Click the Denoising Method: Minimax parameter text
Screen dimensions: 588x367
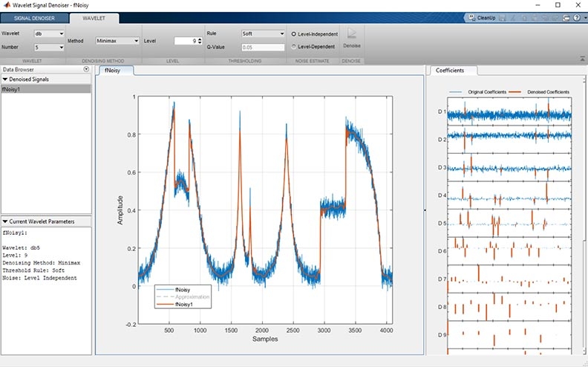[42, 263]
